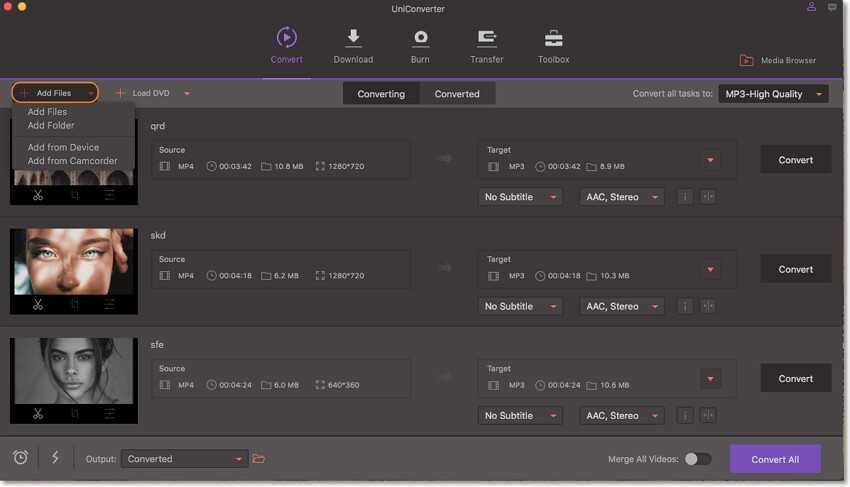Go to the Transfer section
The image size is (850, 487).
[x=487, y=39]
